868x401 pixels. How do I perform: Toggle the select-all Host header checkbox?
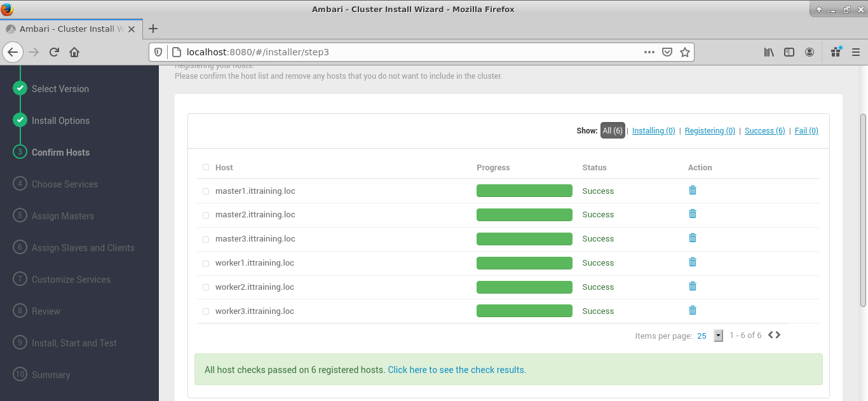(x=206, y=167)
